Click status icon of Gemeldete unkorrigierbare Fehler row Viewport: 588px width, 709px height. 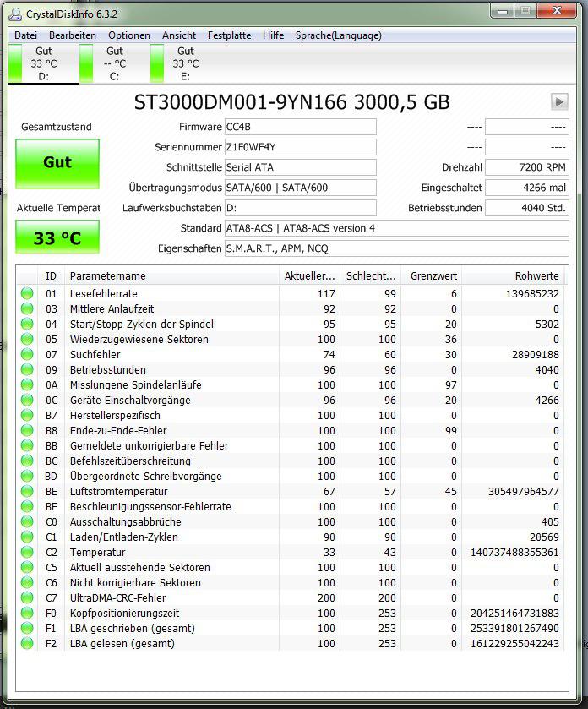[27, 446]
